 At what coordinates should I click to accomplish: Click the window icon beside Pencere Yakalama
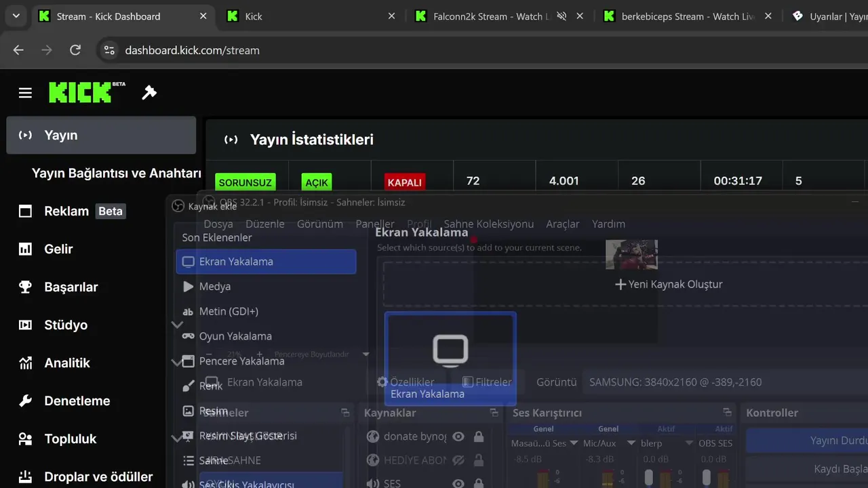coord(188,361)
